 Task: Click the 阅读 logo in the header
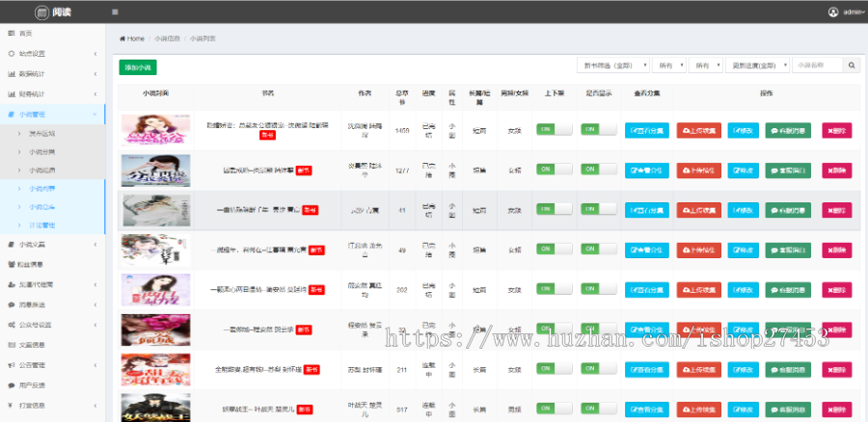click(x=53, y=13)
